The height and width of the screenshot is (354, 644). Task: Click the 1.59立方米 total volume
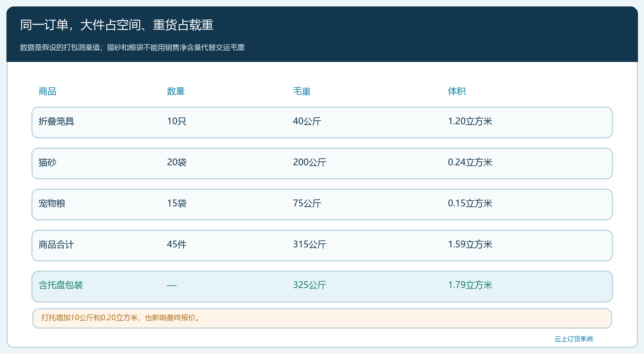tap(470, 245)
